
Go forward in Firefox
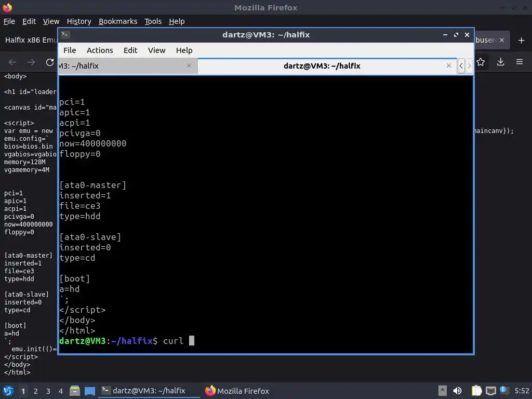(x=31, y=62)
